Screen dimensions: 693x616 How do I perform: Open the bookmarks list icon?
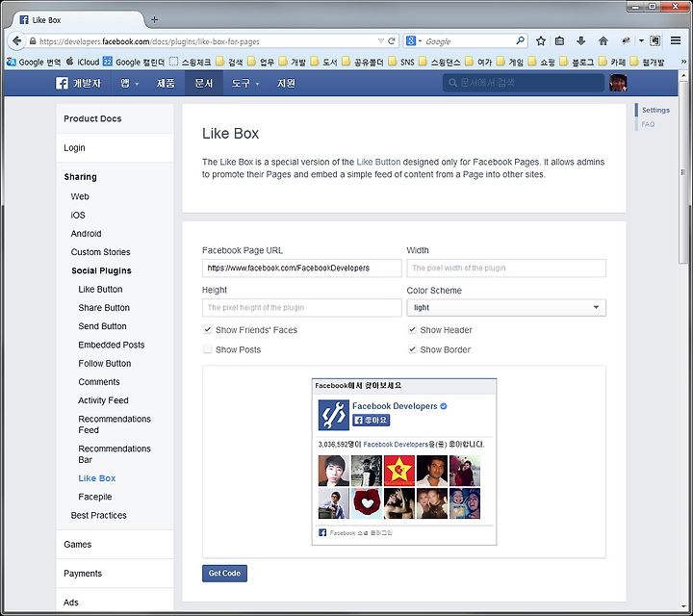tap(559, 41)
